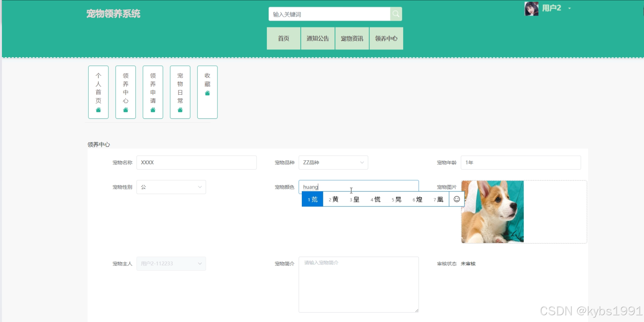Open the 宠物性别 dropdown showing 公
644x322 pixels.
[x=171, y=187]
